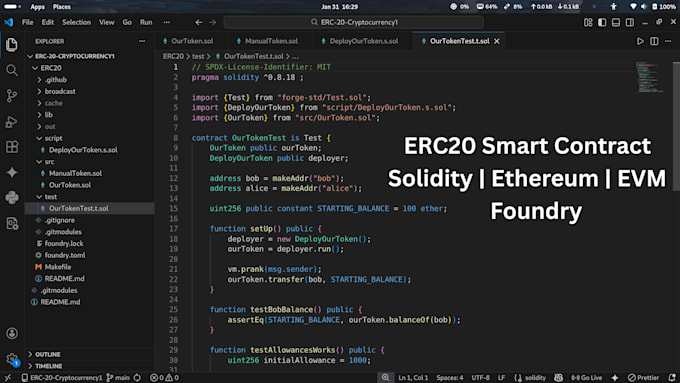This screenshot has height=383, width=680.
Task: Open editor More Actions ellipsis
Action: tap(668, 41)
